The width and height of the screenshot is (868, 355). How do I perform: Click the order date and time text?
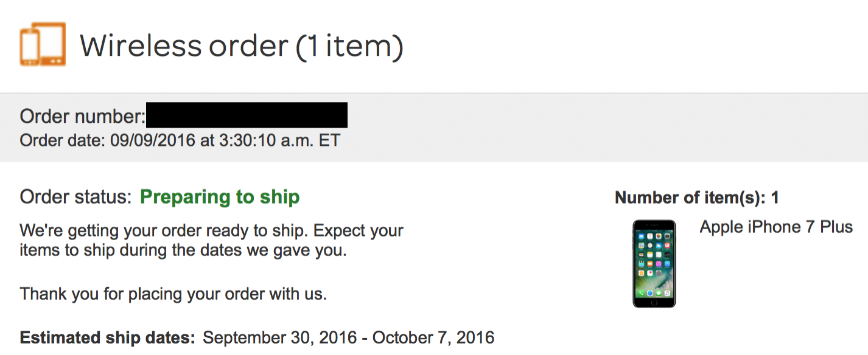tap(180, 141)
